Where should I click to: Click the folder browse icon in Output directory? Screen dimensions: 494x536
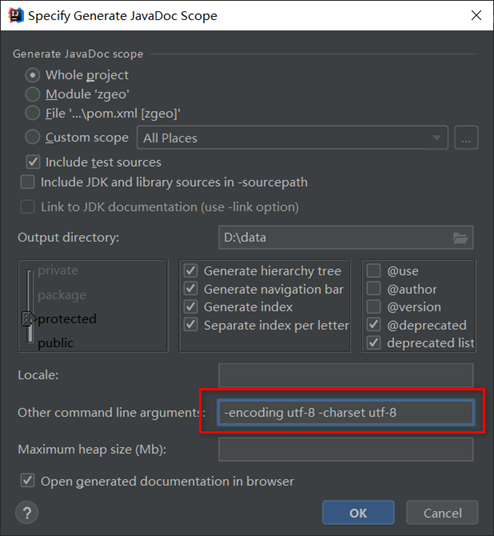point(460,238)
